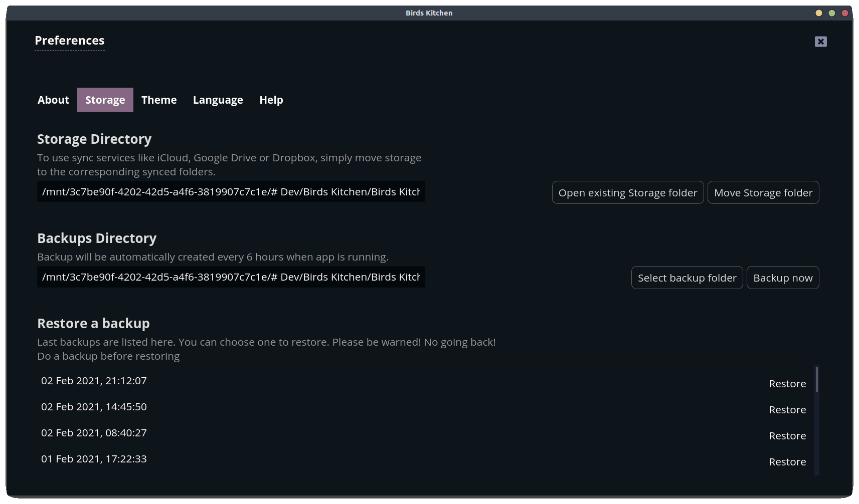Go to the Help tab

[x=271, y=100]
